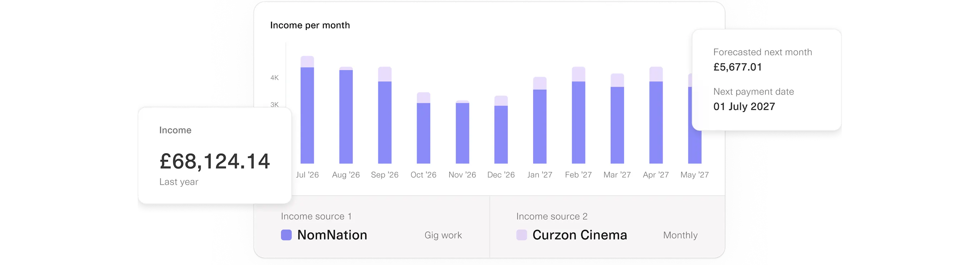Select the Aug '26 income bar
Screen dimensions: 980x265
(346, 115)
